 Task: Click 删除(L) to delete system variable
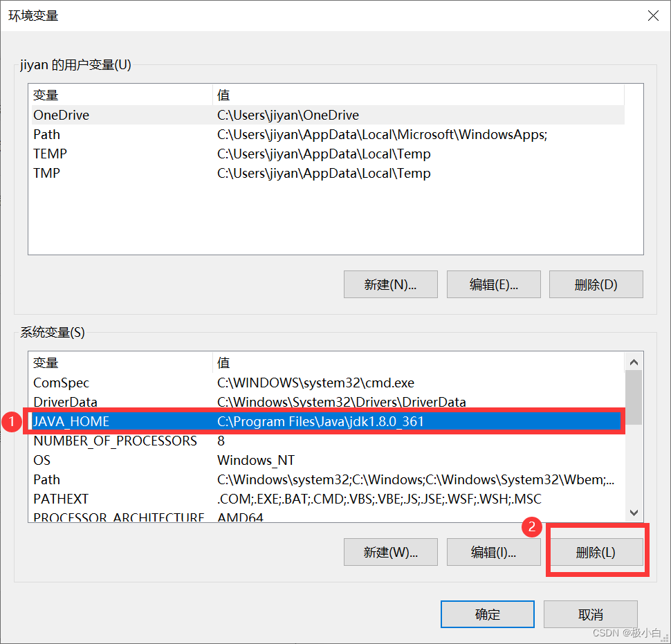(596, 552)
